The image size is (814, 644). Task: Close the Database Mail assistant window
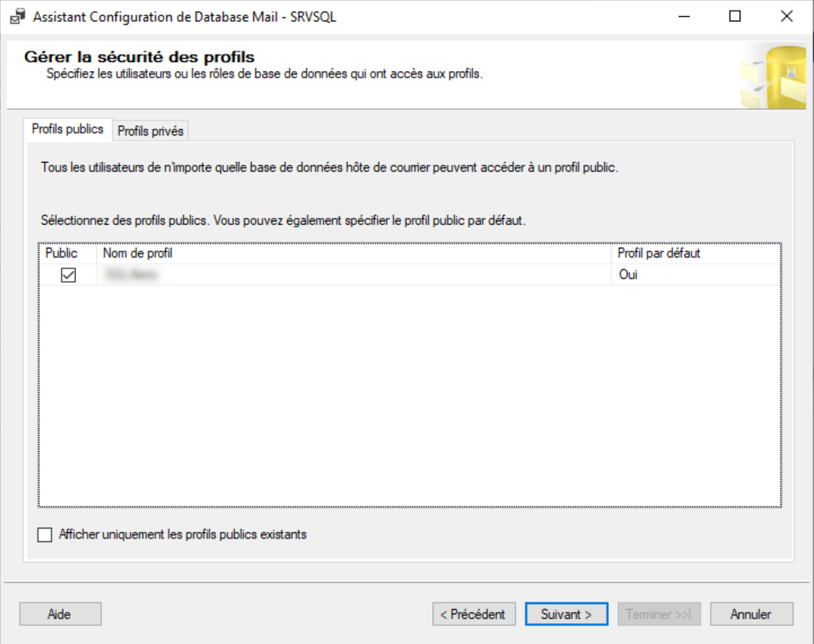786,17
